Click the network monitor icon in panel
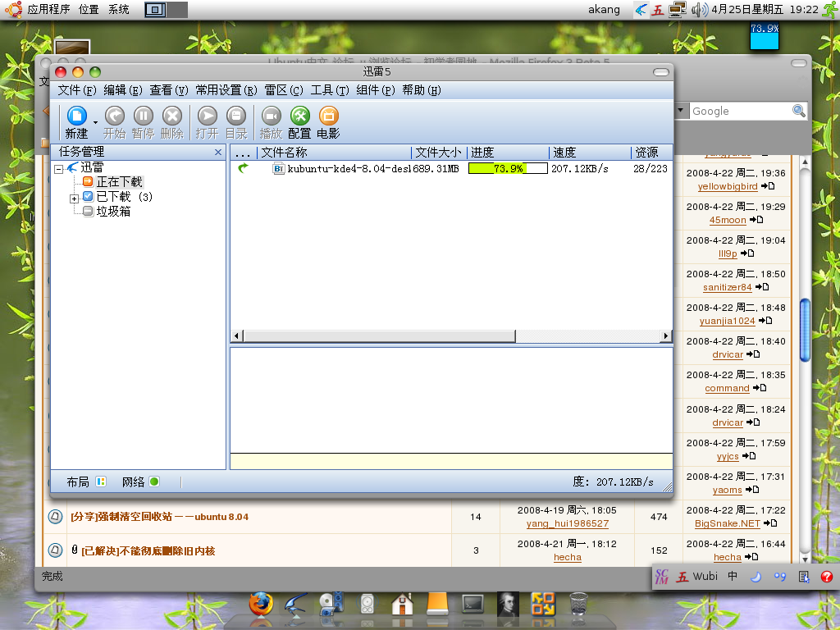 click(x=678, y=9)
